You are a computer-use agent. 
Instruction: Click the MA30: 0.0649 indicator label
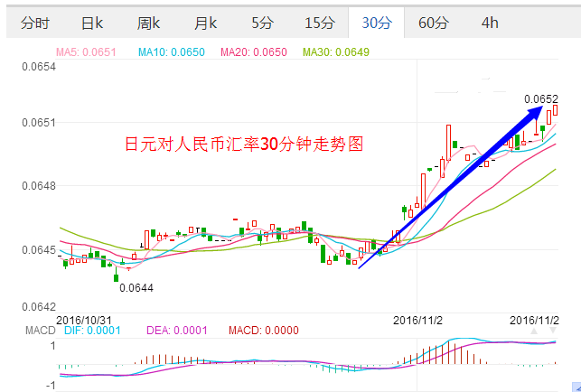click(336, 52)
